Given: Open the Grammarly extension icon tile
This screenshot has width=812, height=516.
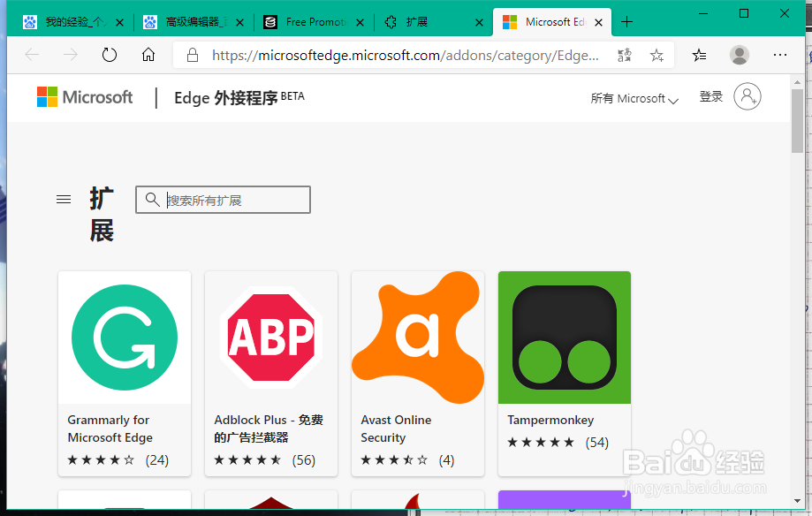Looking at the screenshot, I should [125, 338].
